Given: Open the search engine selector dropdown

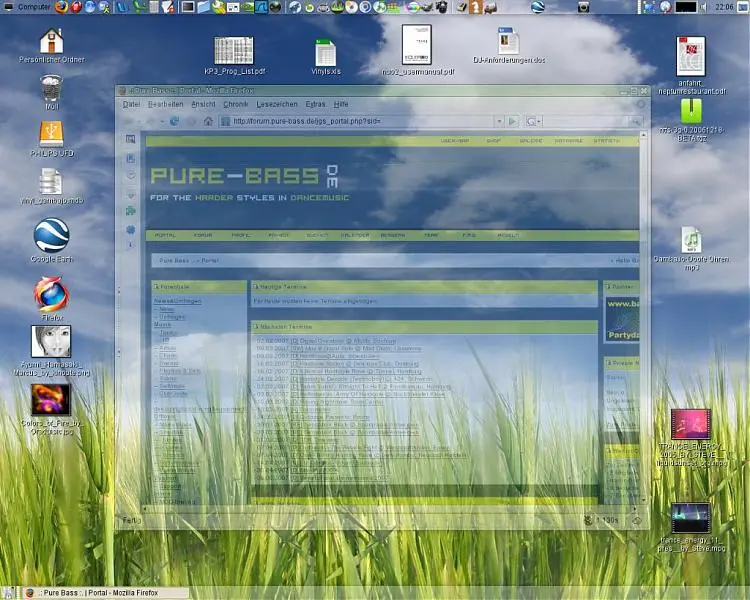Looking at the screenshot, I should (534, 121).
